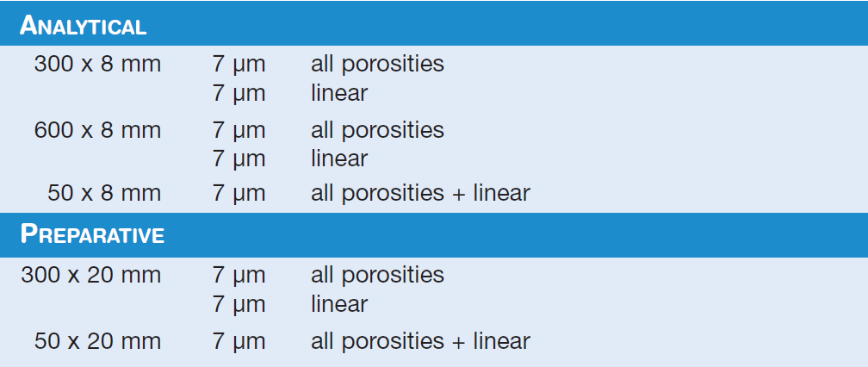Click 7 µm in the 600 x 8 mm row

[239, 130]
